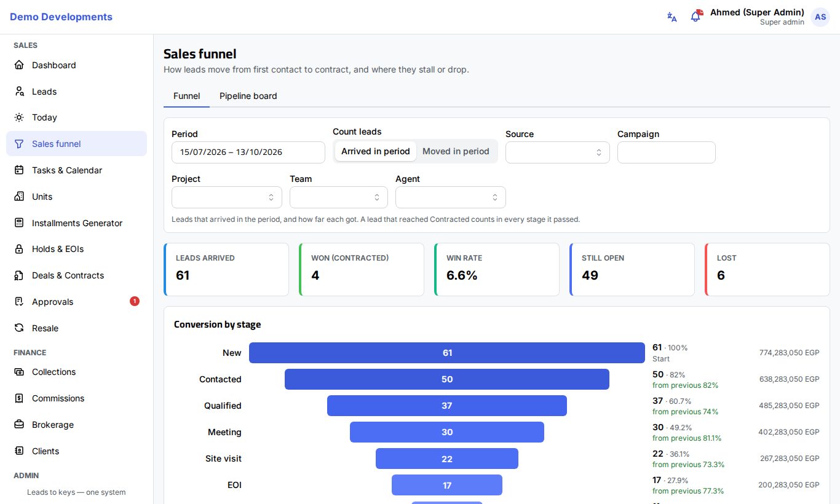Click the Lost 6 stat card
840x504 pixels.
coord(767,269)
